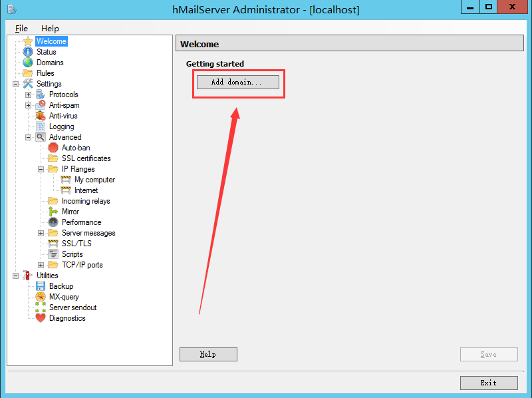
Task: Collapse the Settings tree node
Action: pos(15,84)
